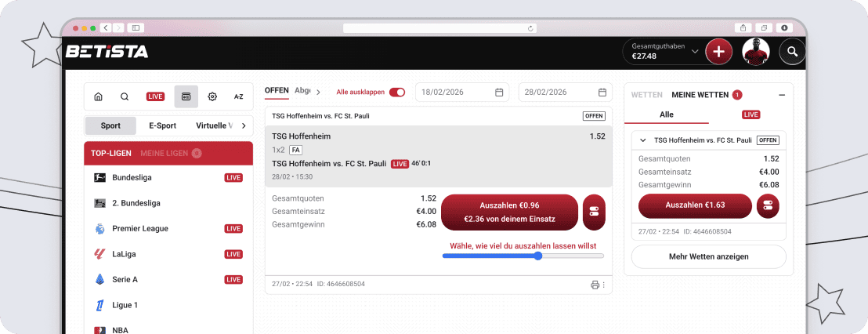This screenshot has width=868, height=334.
Task: Click the header search icon
Action: 793,52
